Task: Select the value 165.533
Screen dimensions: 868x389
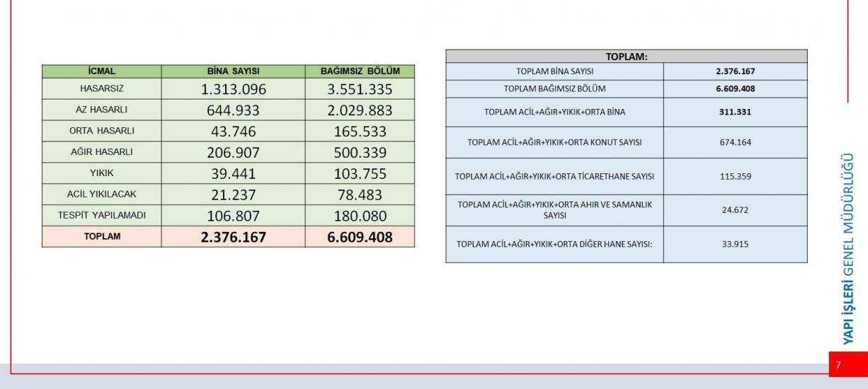Action: (x=360, y=132)
